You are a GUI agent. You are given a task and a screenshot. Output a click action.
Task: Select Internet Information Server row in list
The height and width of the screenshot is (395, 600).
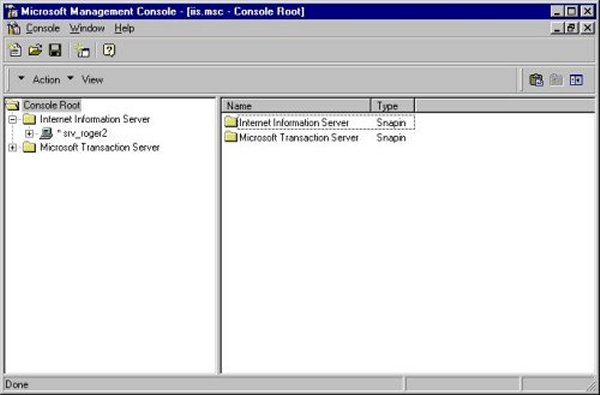coord(319,122)
